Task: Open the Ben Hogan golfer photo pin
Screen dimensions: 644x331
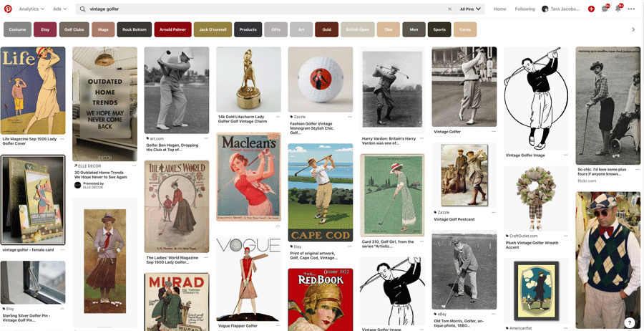Action: [177, 90]
